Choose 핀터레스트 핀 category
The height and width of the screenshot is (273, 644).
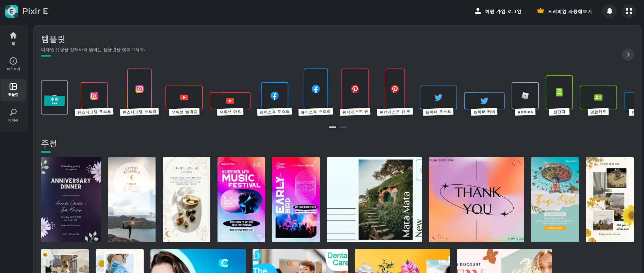[x=355, y=92]
